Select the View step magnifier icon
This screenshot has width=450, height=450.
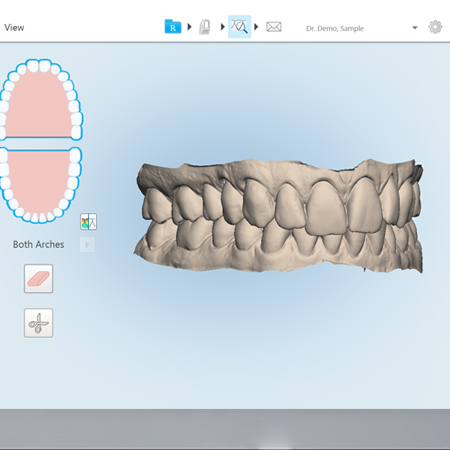pos(239,27)
